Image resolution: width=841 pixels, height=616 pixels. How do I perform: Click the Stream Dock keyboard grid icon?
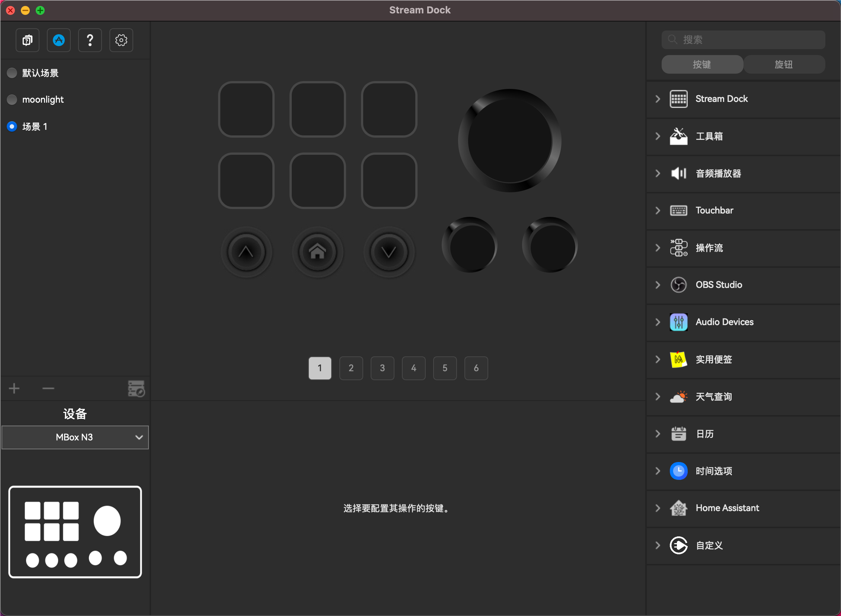click(x=678, y=99)
